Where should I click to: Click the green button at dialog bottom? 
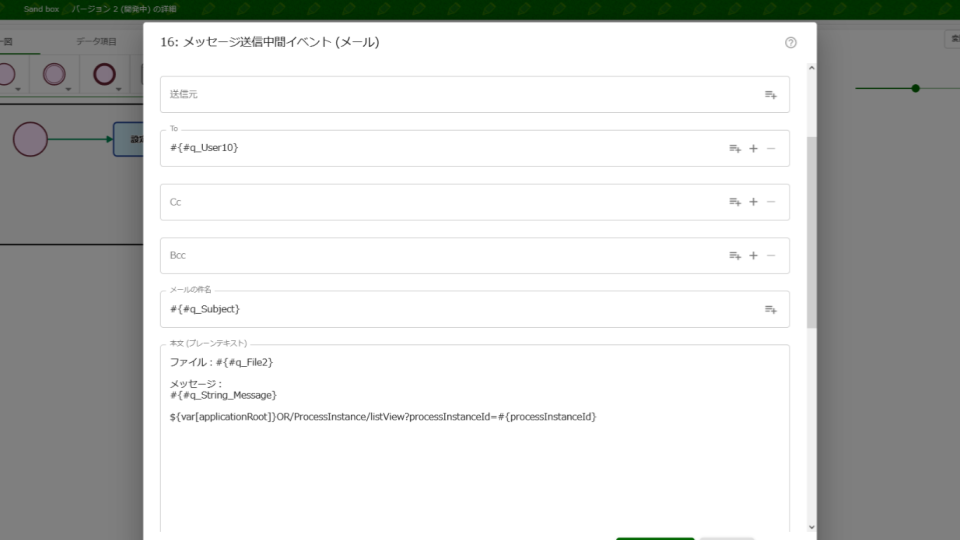click(x=654, y=537)
